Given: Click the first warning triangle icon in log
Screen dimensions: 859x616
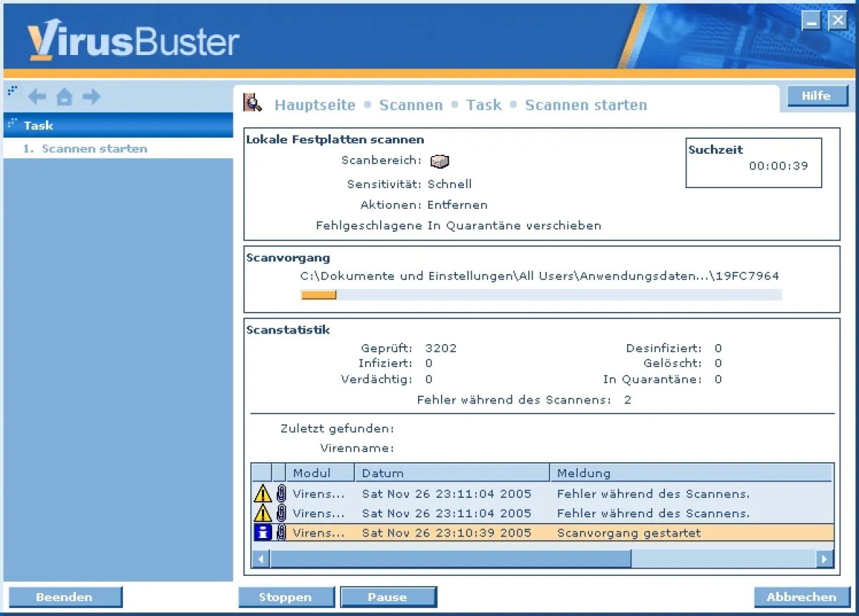Looking at the screenshot, I should [x=263, y=494].
